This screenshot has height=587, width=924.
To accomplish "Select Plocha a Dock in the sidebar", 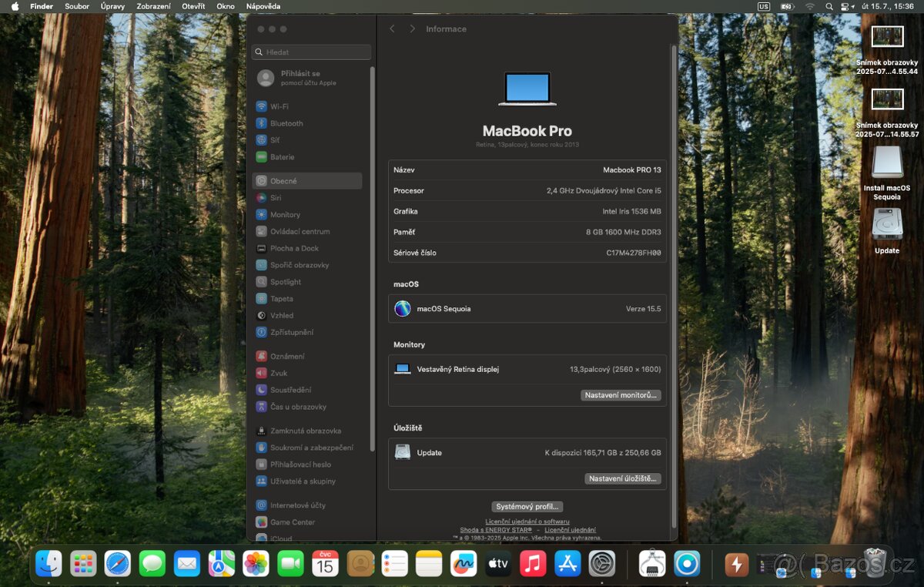I will click(x=306, y=248).
